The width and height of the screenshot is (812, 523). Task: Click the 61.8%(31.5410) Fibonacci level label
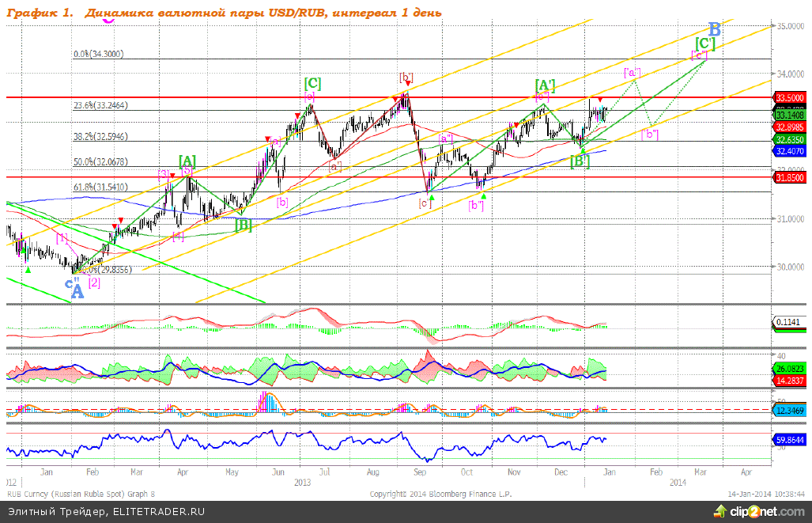point(100,188)
